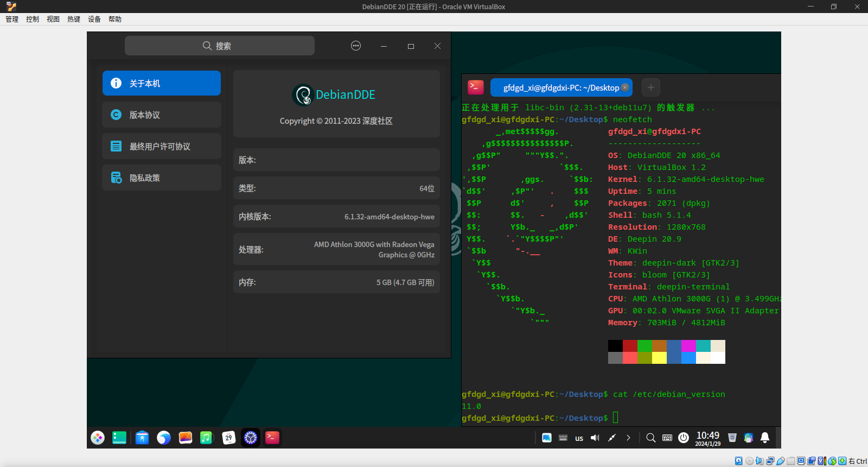Screen dimensions: 868x467
Task: Close the ~/Desktop terminal tab
Action: point(625,87)
